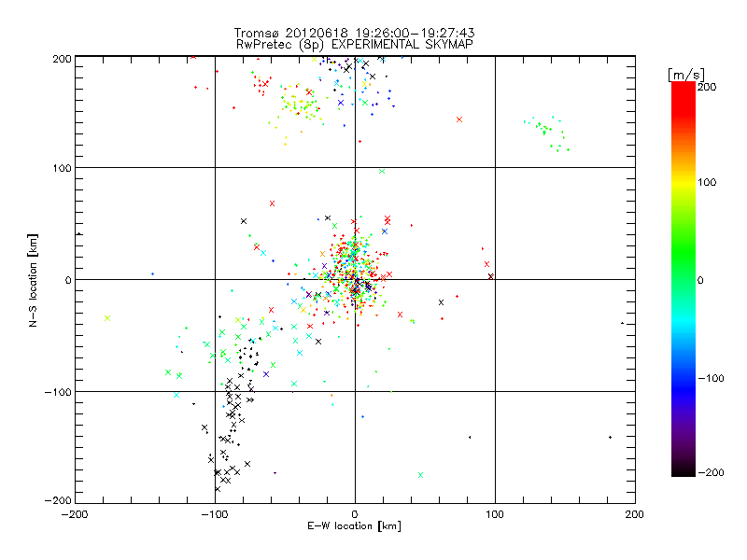This screenshot has width=747, height=560.
Task: Click the x-axis tick label '-100'
Action: click(x=215, y=514)
